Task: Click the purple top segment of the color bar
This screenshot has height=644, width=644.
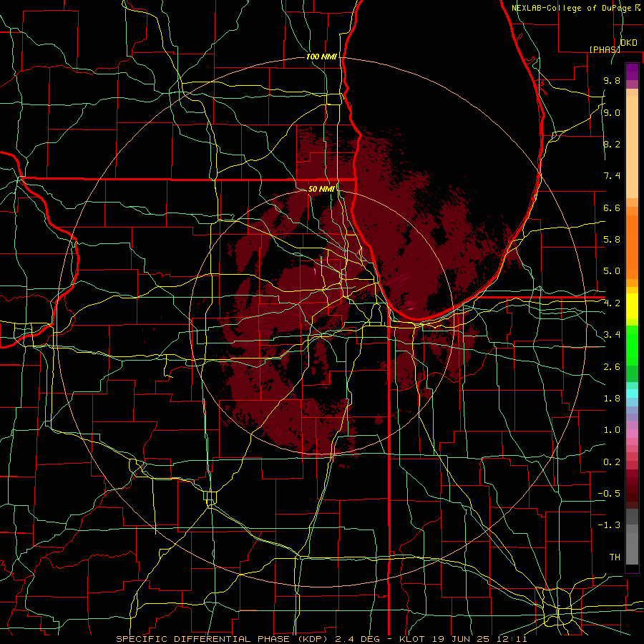Action: (632, 72)
